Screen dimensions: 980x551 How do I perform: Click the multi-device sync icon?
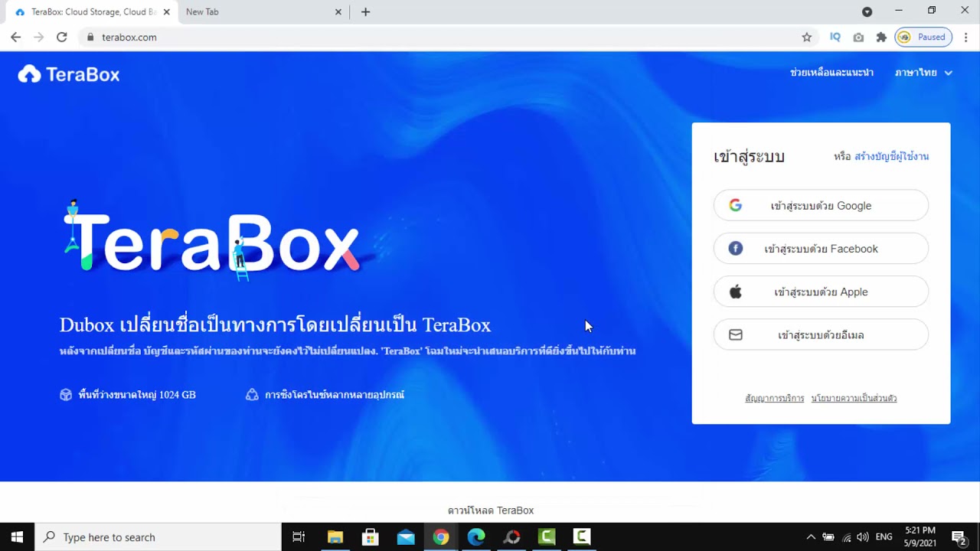click(x=252, y=395)
